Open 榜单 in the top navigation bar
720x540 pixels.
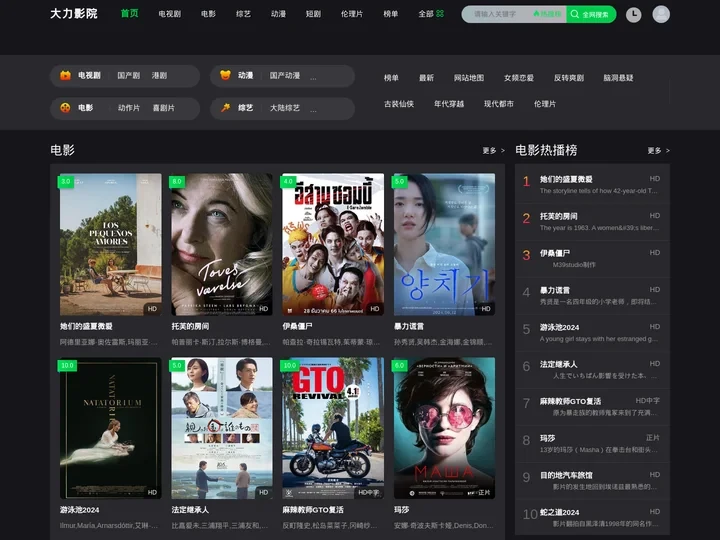391,14
